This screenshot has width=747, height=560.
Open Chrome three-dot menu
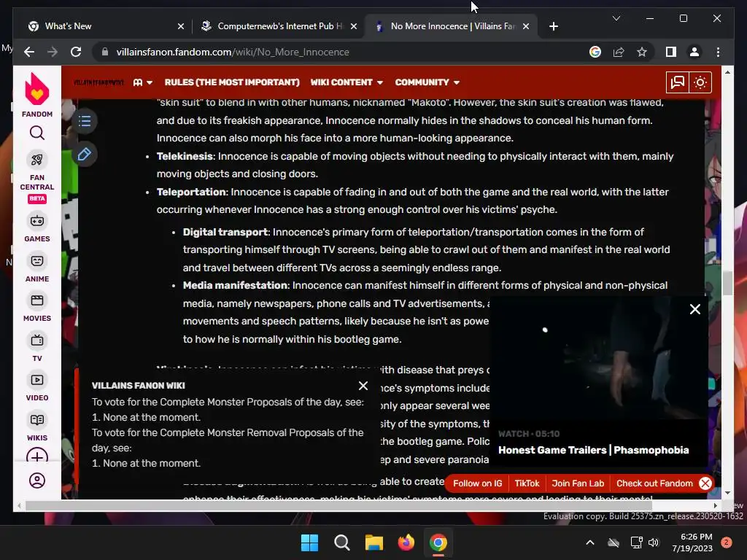click(718, 52)
